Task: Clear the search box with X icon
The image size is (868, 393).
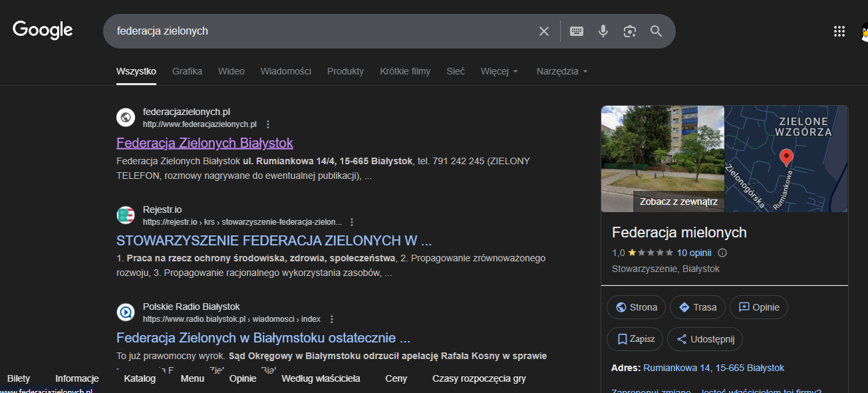Action: click(543, 31)
